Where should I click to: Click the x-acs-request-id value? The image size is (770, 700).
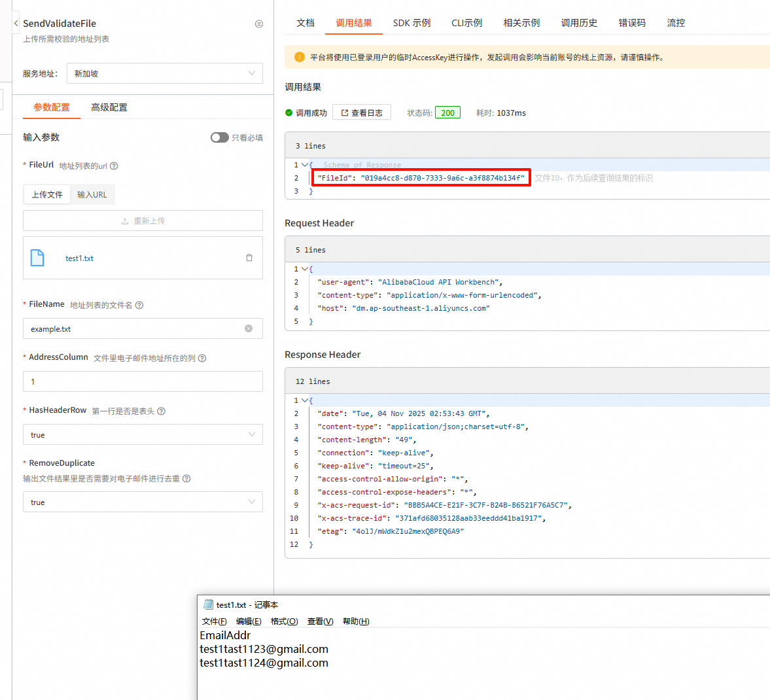pyautogui.click(x=485, y=505)
